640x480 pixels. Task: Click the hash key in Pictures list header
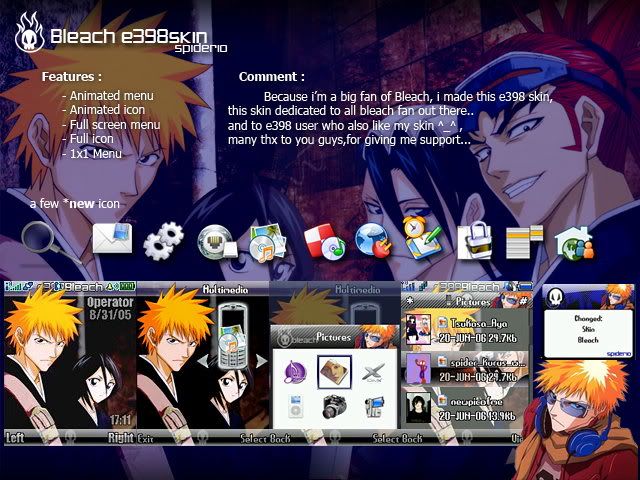click(524, 302)
